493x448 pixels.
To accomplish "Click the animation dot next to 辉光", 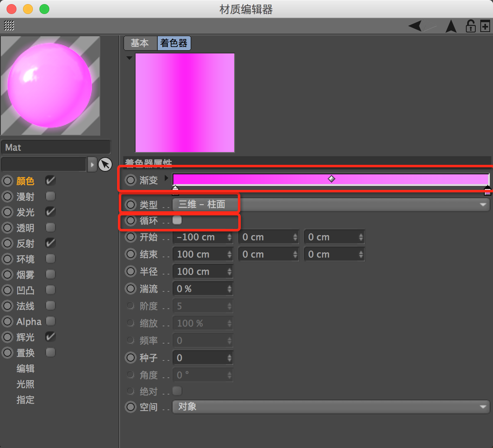I will [7, 337].
